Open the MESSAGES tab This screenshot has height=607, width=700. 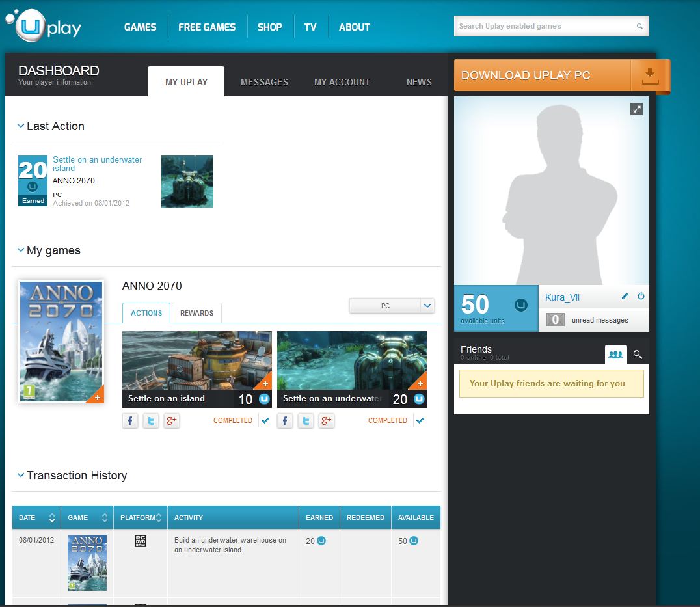coord(264,82)
